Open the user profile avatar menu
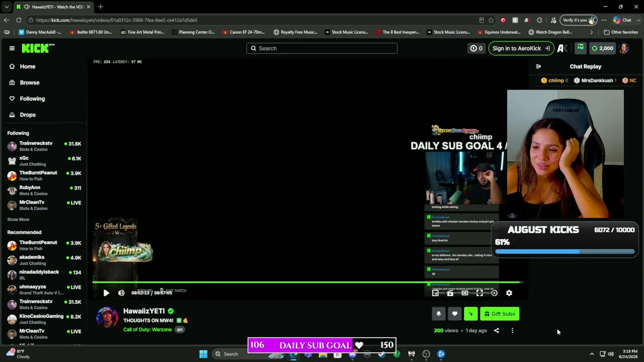This screenshot has height=362, width=644. 624,48
